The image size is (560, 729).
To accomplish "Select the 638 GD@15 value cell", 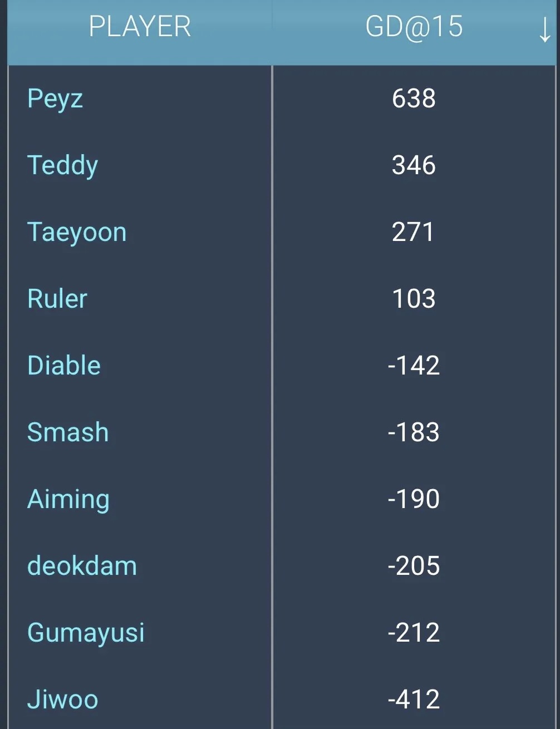I will click(414, 98).
